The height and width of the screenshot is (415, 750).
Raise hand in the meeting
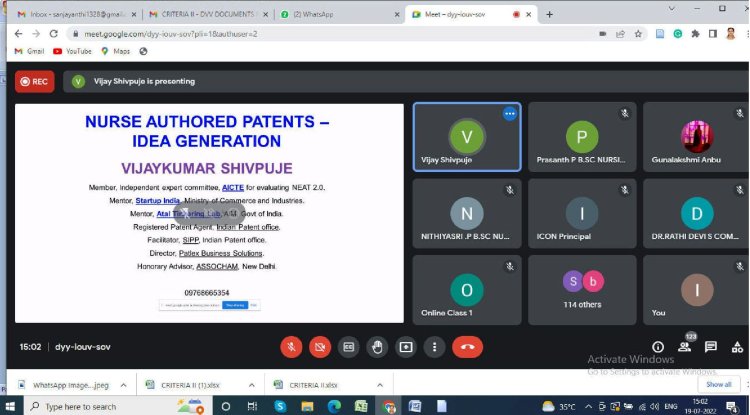377,347
